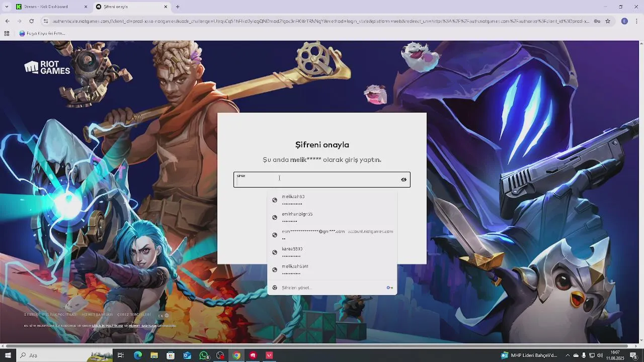Open Task View on taskbar
The width and height of the screenshot is (644, 362).
[x=121, y=355]
